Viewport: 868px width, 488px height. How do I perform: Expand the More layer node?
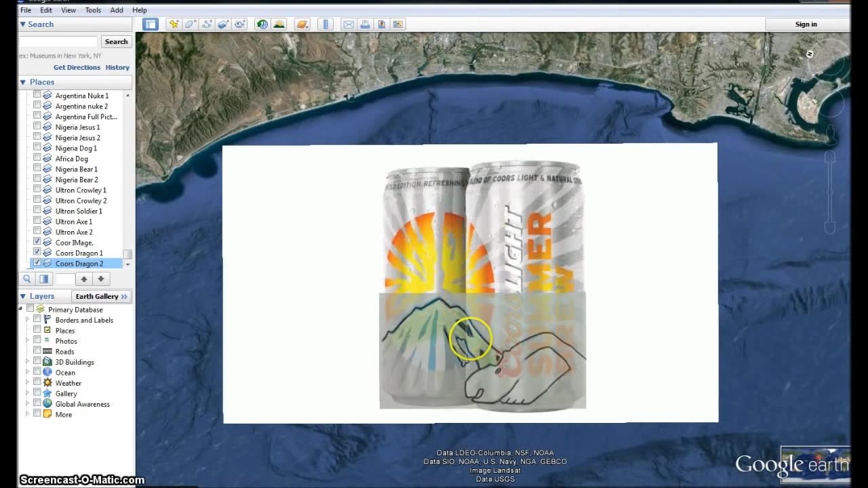tap(28, 414)
